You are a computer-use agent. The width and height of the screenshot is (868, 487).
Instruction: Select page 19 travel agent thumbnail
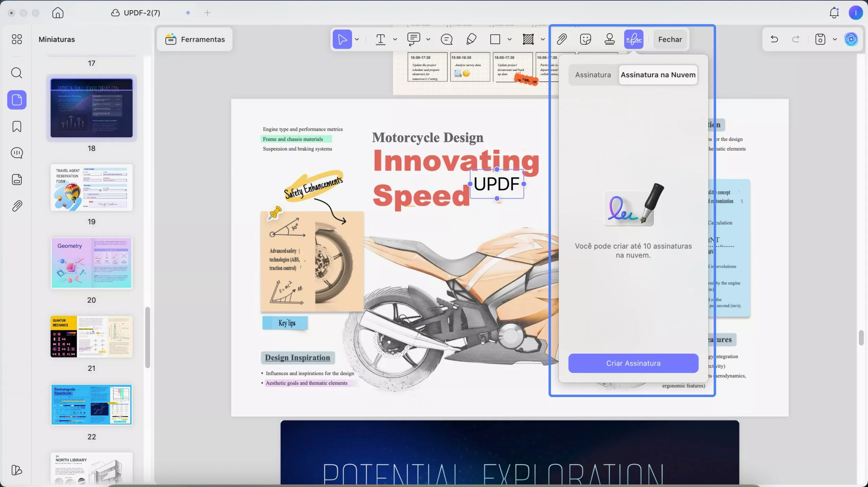(x=92, y=188)
